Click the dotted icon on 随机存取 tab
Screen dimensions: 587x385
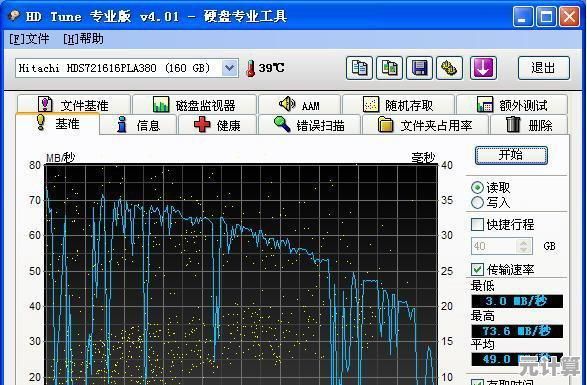pyautogui.click(x=371, y=104)
